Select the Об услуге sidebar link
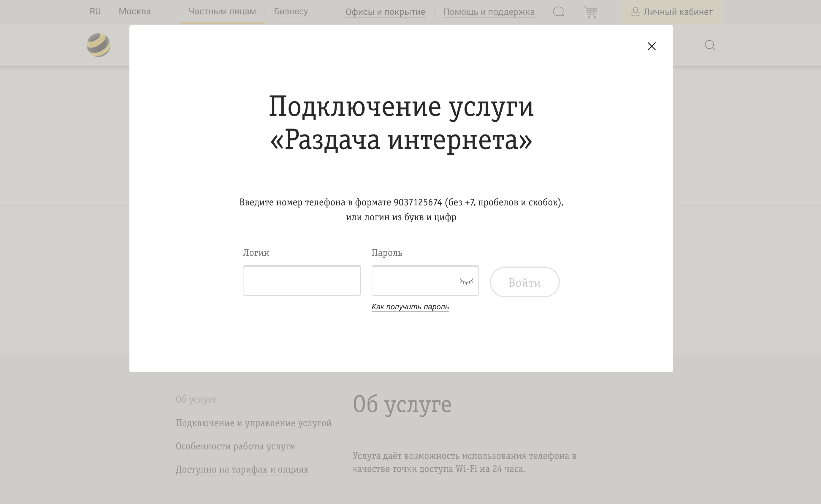821x504 pixels. pyautogui.click(x=196, y=399)
